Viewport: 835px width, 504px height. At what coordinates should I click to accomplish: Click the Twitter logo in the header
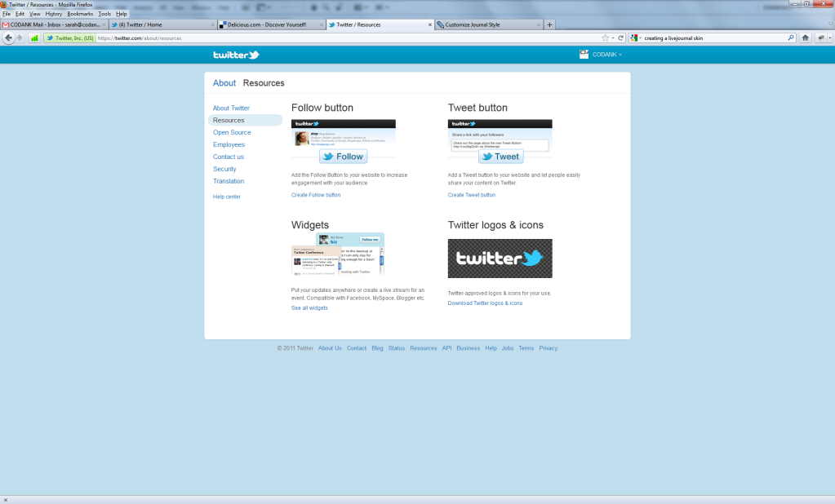236,55
